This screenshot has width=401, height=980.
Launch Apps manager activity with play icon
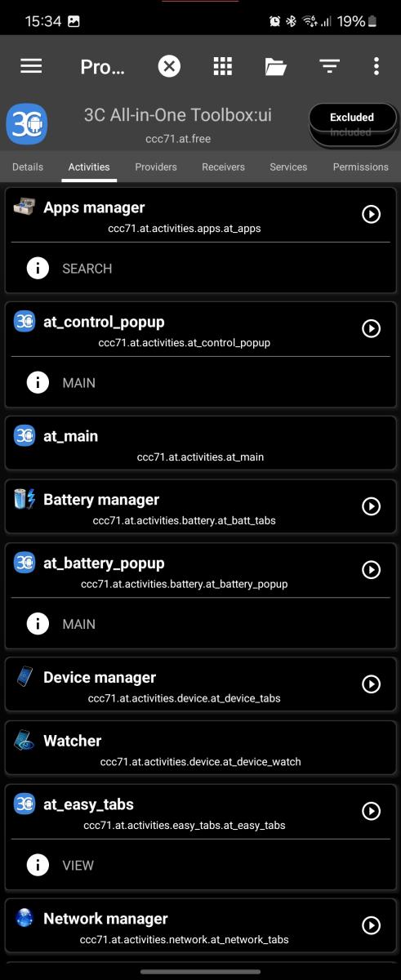point(371,214)
